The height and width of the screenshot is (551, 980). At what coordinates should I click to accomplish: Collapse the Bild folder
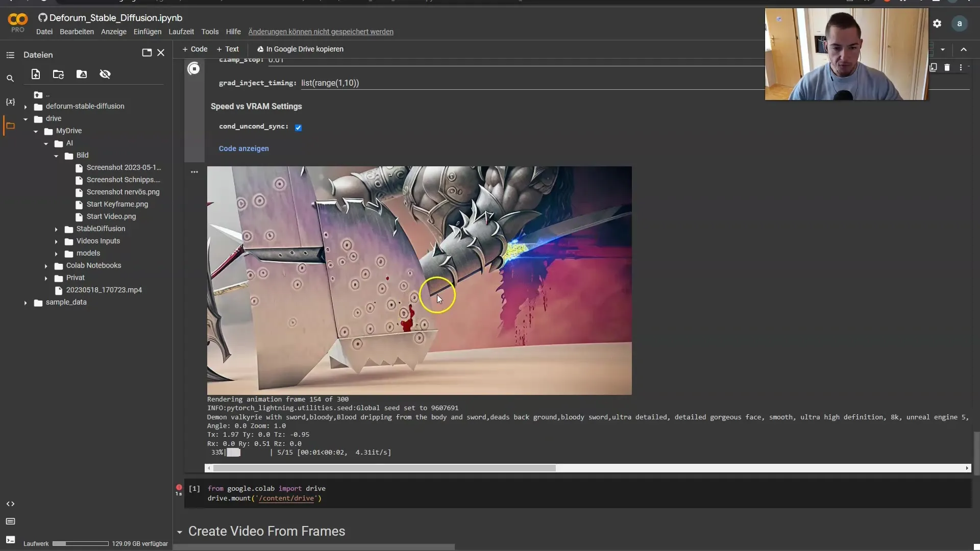click(56, 156)
